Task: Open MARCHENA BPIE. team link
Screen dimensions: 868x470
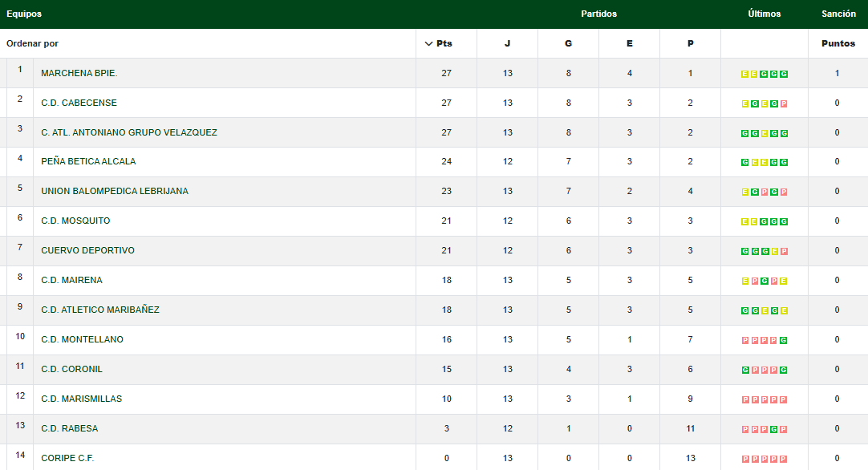Action: (x=79, y=73)
